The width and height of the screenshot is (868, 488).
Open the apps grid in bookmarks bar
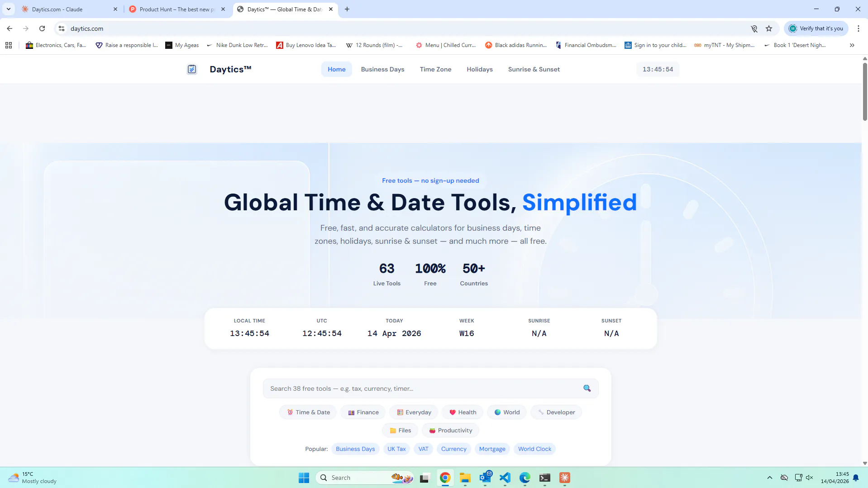tap(9, 45)
